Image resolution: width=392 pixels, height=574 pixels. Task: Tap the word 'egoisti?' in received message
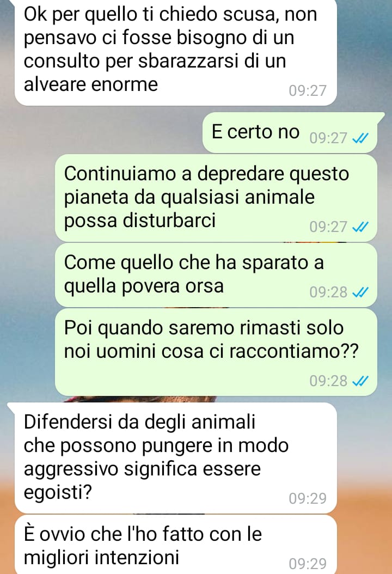pyautogui.click(x=58, y=493)
